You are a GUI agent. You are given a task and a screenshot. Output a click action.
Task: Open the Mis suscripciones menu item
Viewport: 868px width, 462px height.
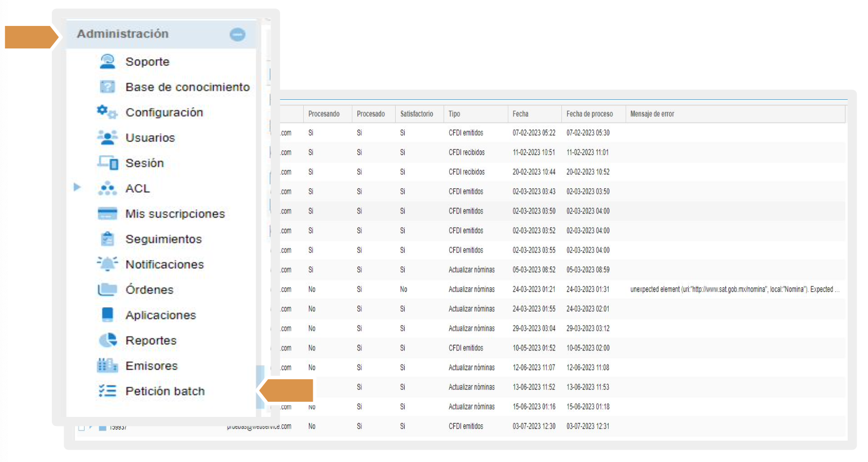(x=175, y=214)
